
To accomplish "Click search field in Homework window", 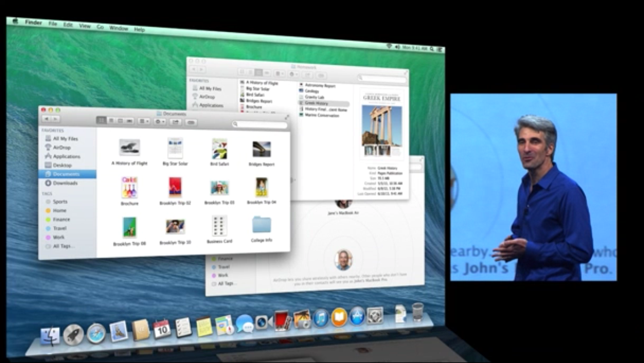I will click(382, 78).
